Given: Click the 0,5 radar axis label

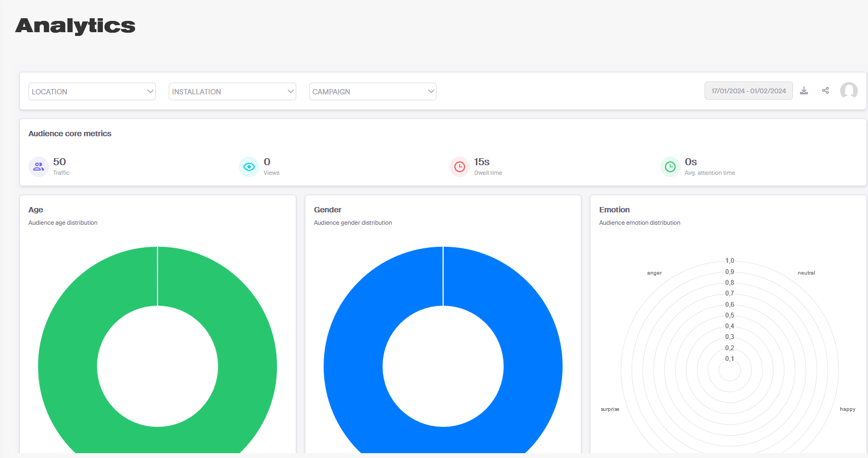Looking at the screenshot, I should coord(730,315).
